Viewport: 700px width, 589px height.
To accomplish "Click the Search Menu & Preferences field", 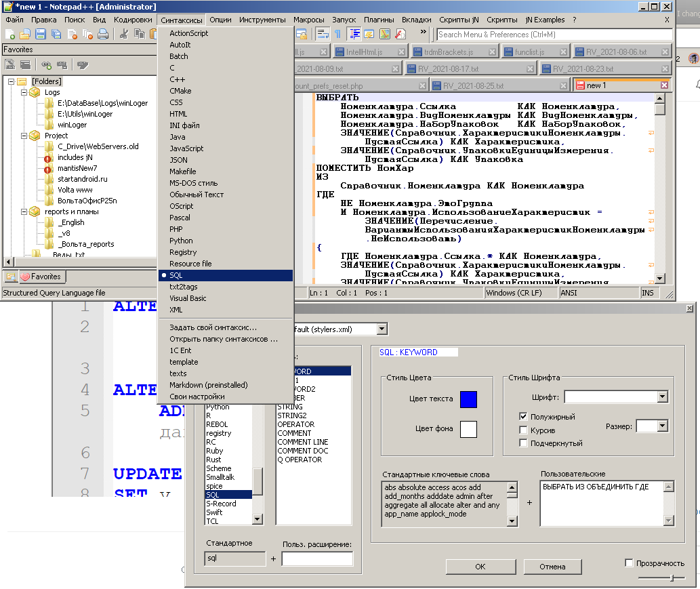I will click(x=554, y=35).
